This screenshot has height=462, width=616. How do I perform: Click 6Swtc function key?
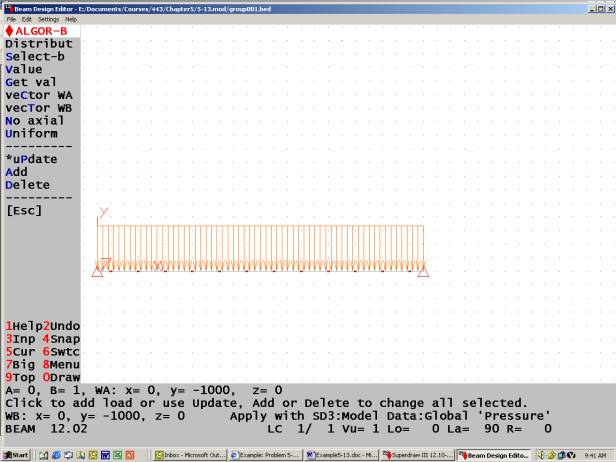61,352
